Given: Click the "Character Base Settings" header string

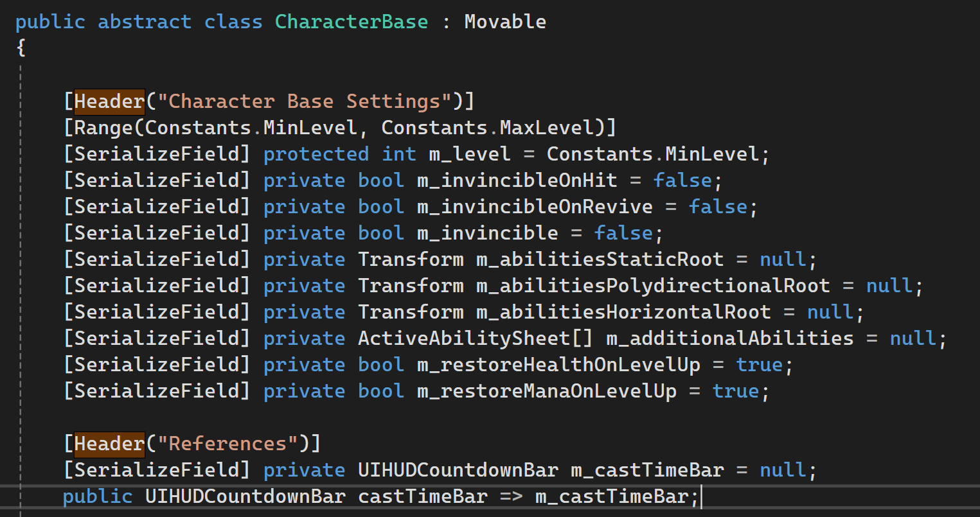Looking at the screenshot, I should pyautogui.click(x=304, y=101).
